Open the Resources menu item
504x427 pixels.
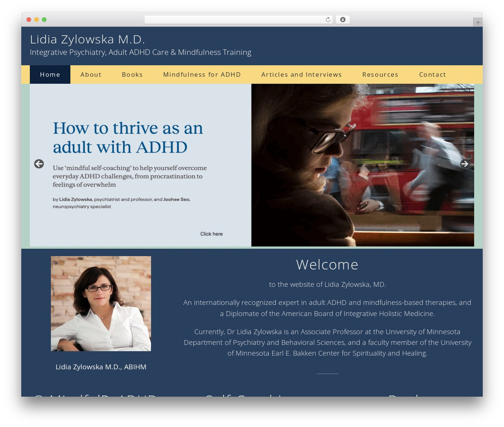pyautogui.click(x=380, y=74)
